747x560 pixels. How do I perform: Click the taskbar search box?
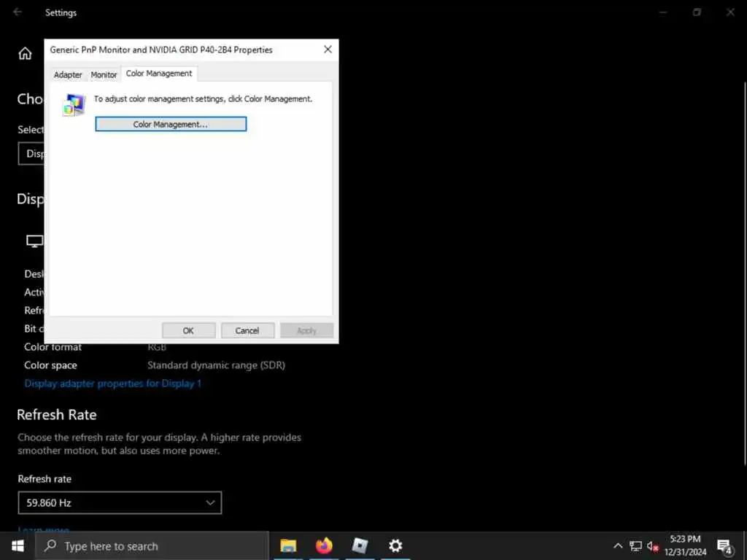(x=152, y=545)
